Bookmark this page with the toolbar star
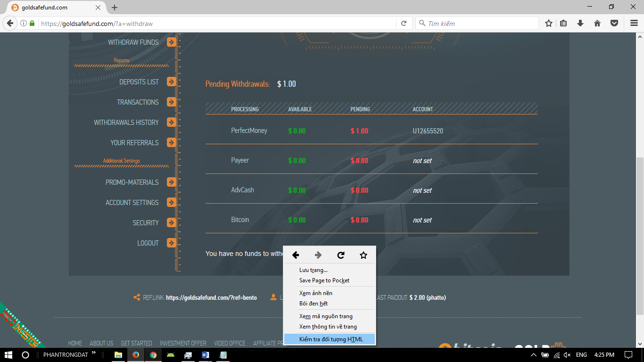 point(549,23)
